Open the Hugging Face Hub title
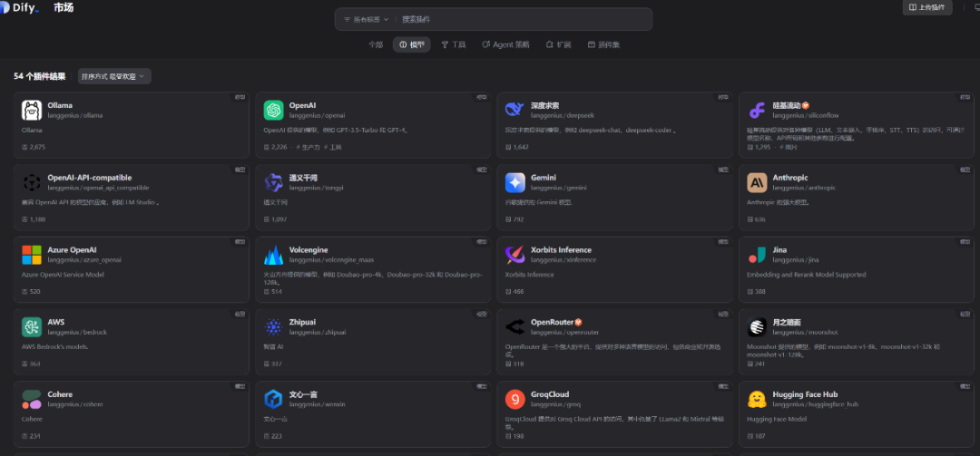Viewport: 980px width, 456px height. point(805,394)
